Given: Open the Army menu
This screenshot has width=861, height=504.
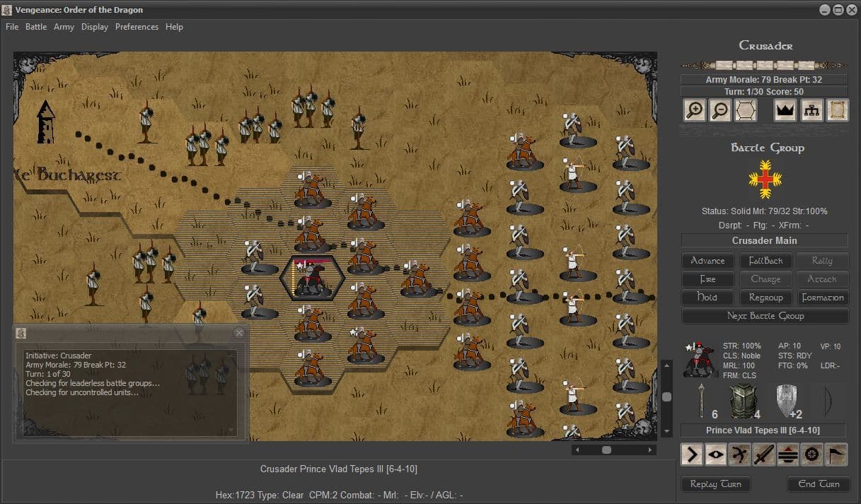Looking at the screenshot, I should (64, 27).
